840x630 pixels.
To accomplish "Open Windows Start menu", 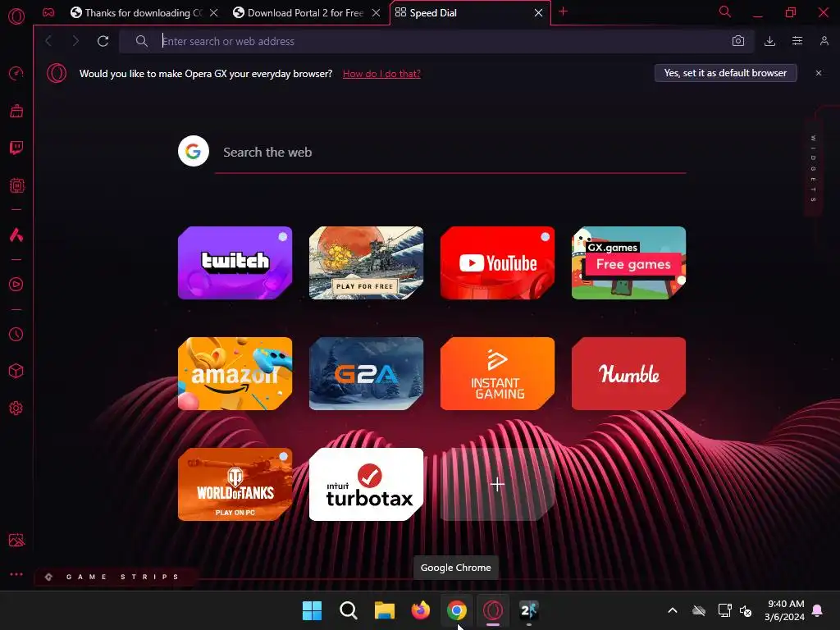I will click(x=312, y=610).
